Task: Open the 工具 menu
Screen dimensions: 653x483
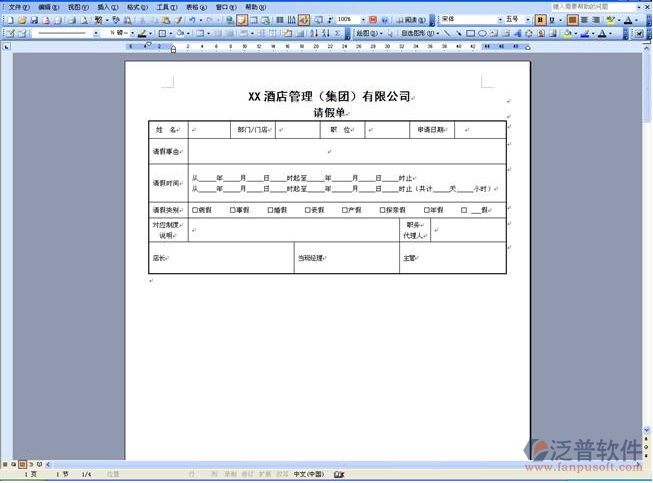Action: 167,7
